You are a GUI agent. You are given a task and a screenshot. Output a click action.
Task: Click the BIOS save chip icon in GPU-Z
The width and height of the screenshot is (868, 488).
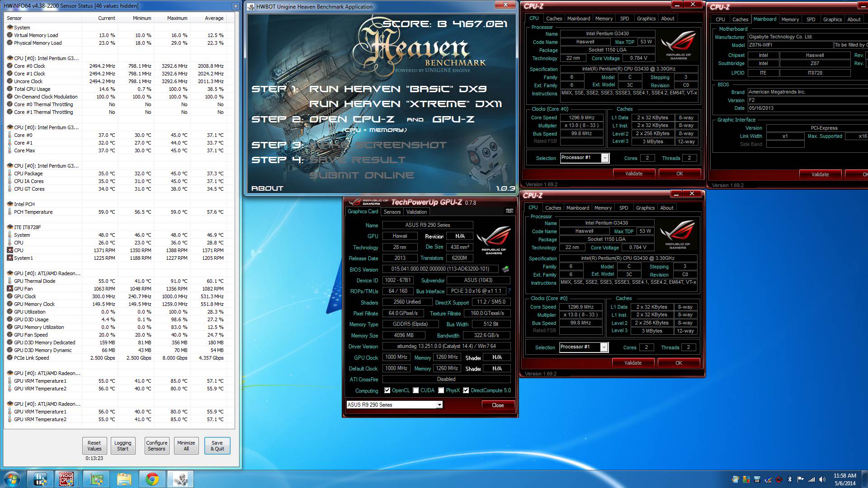[x=505, y=269]
